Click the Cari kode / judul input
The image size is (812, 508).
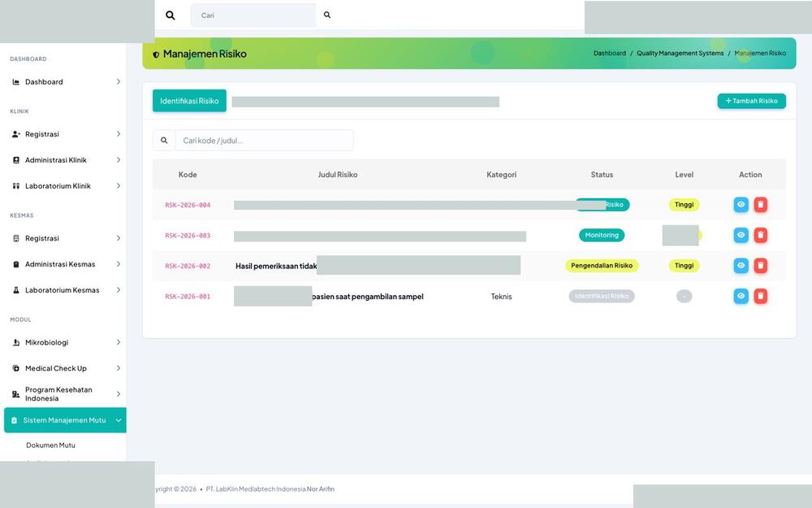(265, 141)
